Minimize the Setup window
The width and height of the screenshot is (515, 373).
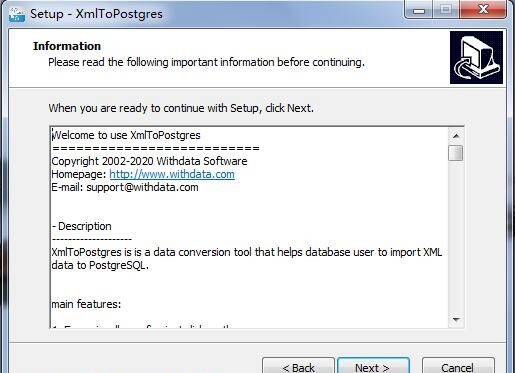419,10
